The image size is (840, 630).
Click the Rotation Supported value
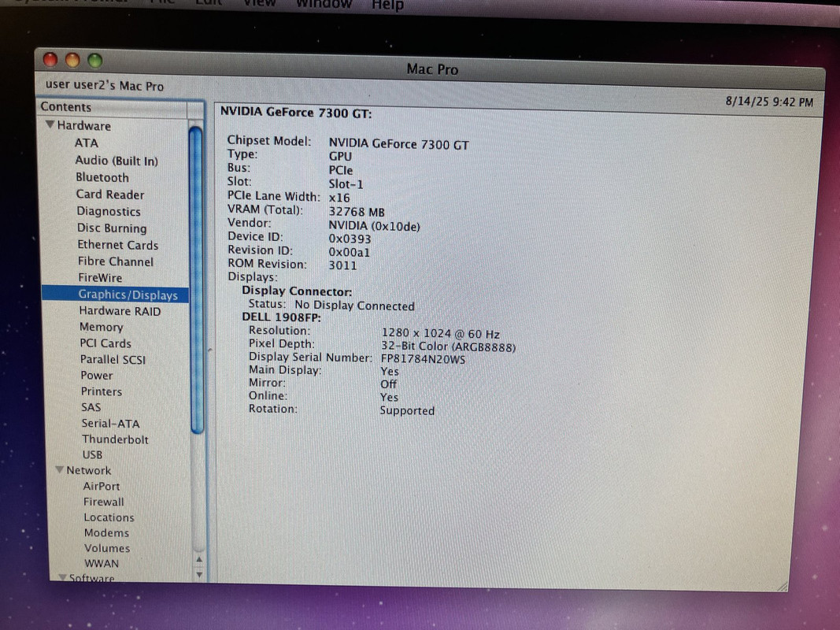(406, 410)
